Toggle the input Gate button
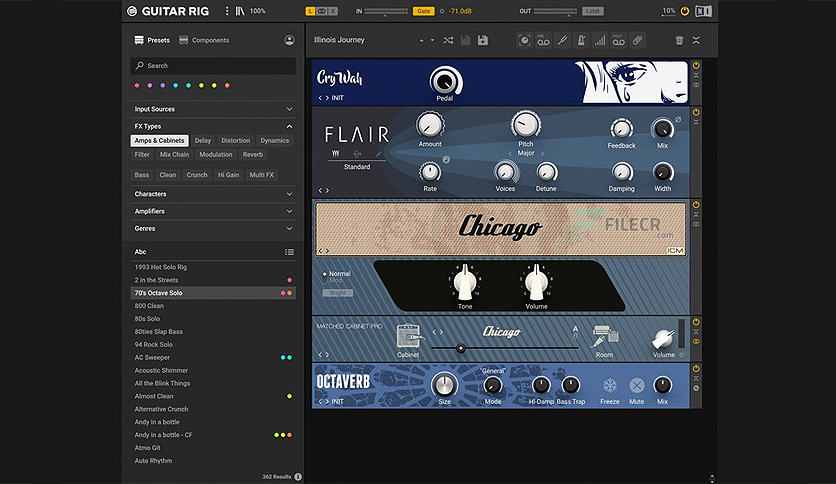 (423, 11)
